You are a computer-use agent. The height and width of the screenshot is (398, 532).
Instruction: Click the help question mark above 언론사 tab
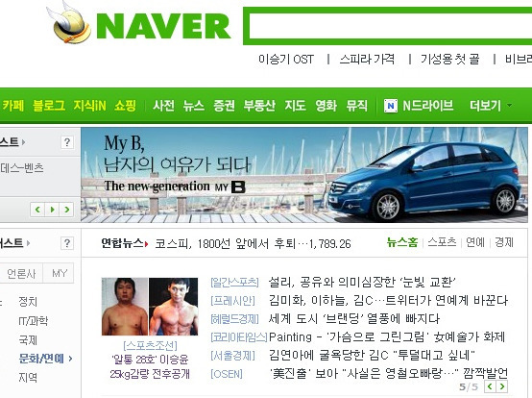67,243
